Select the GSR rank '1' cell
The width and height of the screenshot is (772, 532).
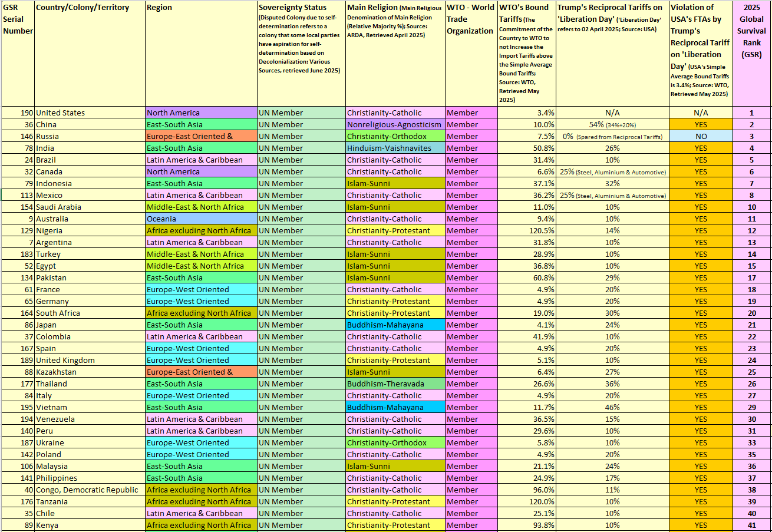pyautogui.click(x=751, y=113)
